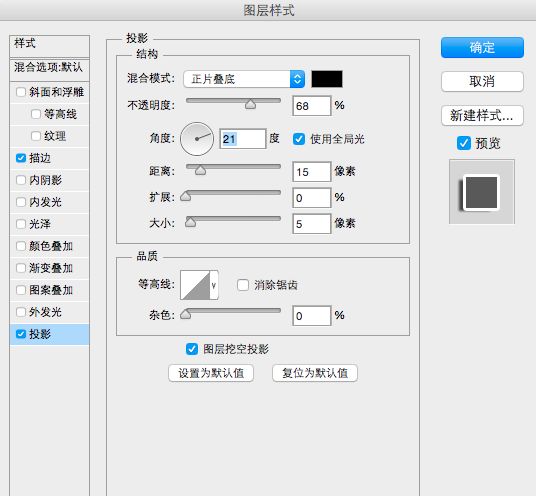Expand the contour picker arrow

click(x=214, y=285)
